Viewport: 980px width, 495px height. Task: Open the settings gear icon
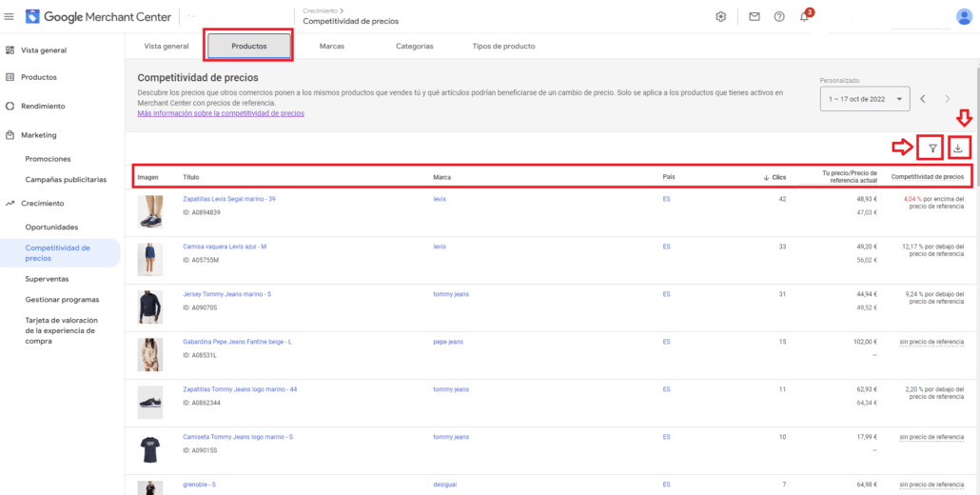coord(721,16)
